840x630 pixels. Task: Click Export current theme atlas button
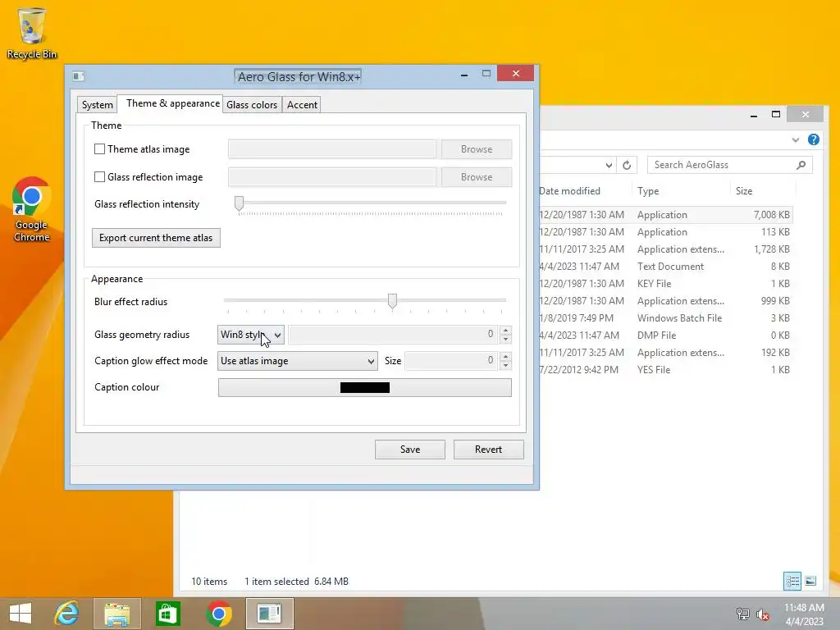(156, 238)
